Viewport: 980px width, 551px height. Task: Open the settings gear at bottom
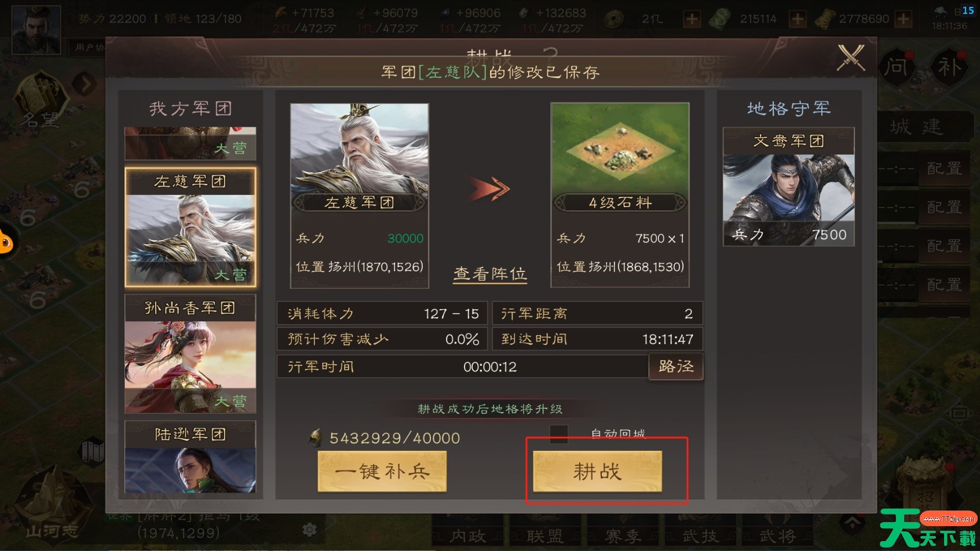click(x=310, y=530)
